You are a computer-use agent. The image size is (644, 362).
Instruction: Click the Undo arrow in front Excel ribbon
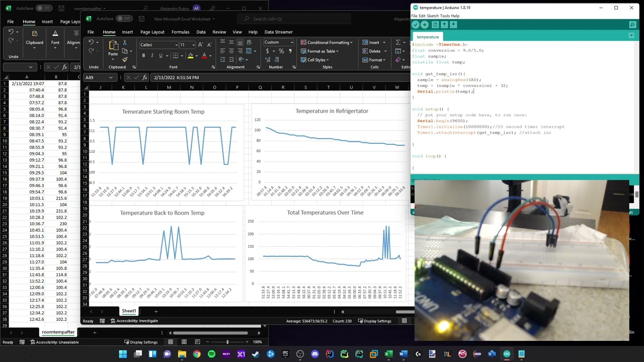91,42
